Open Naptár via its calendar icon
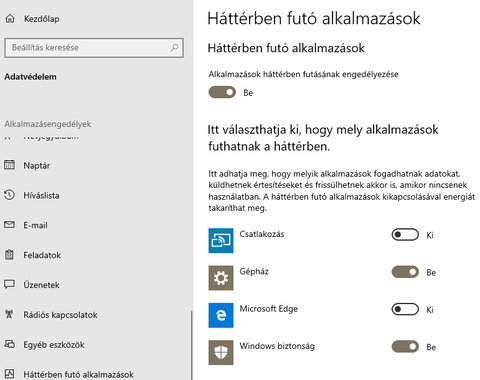This screenshot has height=380, width=480. tap(9, 165)
